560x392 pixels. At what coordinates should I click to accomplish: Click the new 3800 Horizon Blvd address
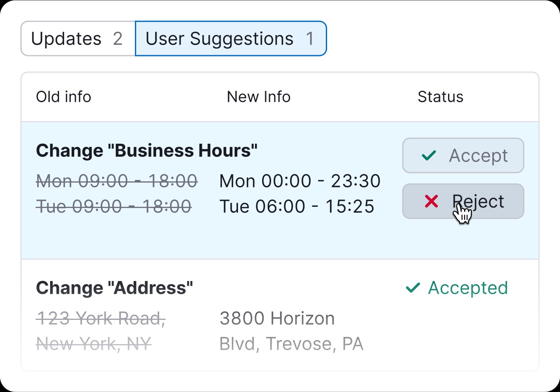[291, 331]
